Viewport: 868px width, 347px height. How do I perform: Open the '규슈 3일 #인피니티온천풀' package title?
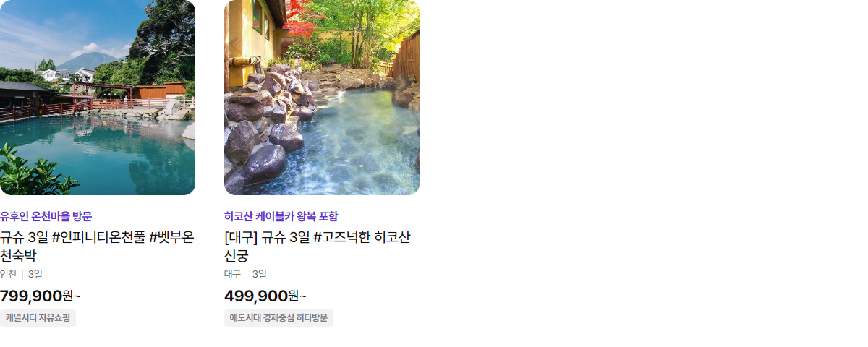[x=98, y=247]
